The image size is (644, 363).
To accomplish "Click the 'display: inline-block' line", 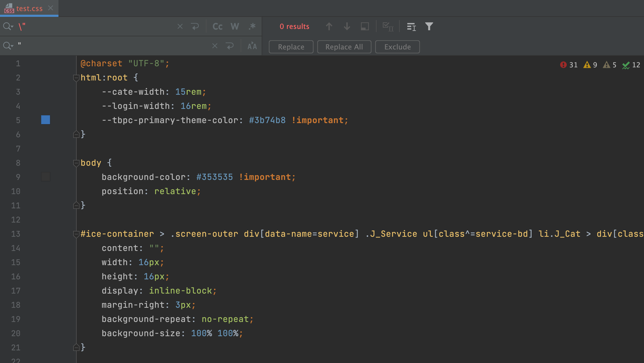I will coord(159,291).
